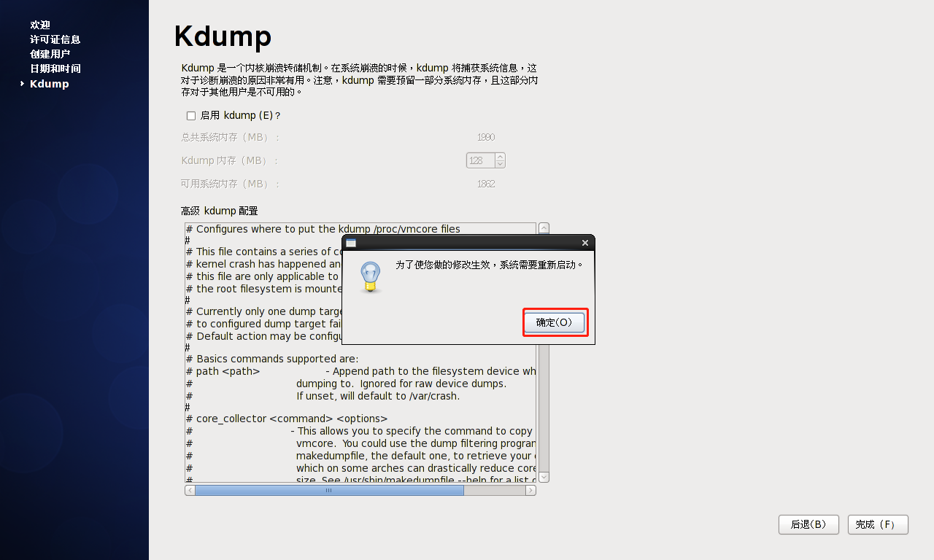Image resolution: width=934 pixels, height=560 pixels.
Task: Select 欢迎 in the sidebar step list
Action: point(40,25)
